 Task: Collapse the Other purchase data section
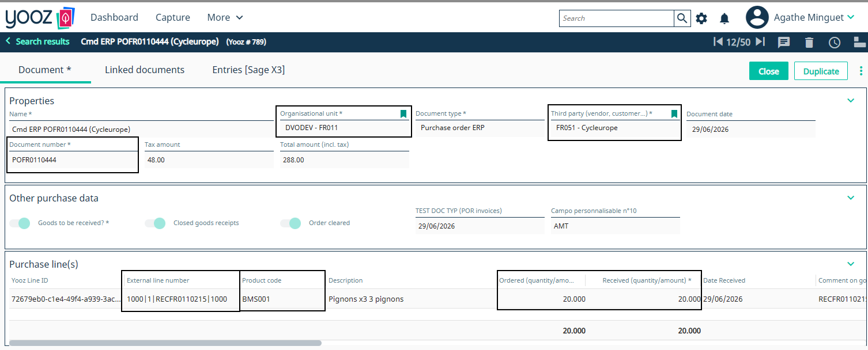(851, 198)
